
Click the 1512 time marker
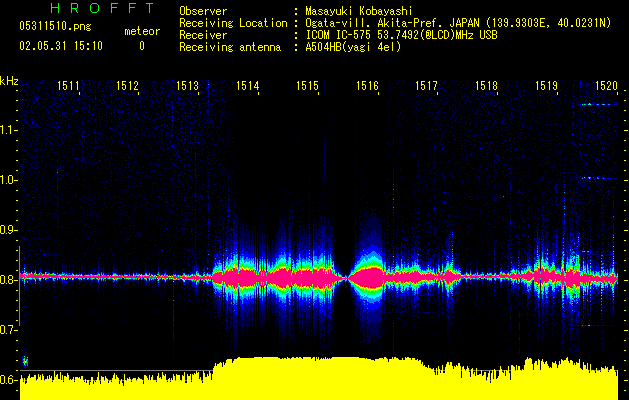[128, 85]
